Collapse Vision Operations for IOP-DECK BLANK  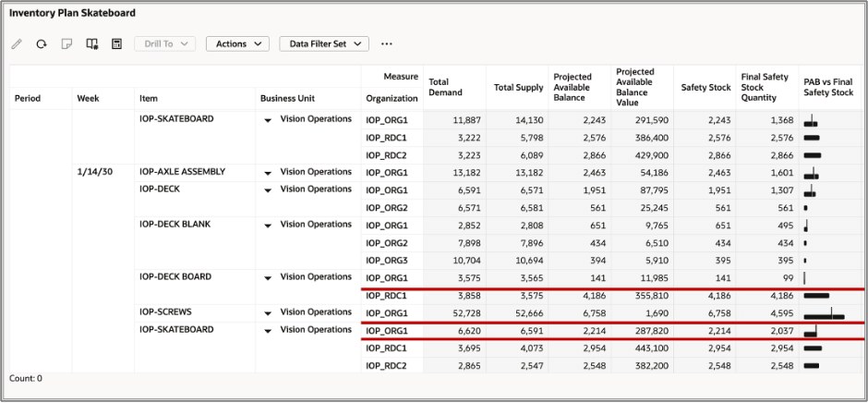[268, 226]
